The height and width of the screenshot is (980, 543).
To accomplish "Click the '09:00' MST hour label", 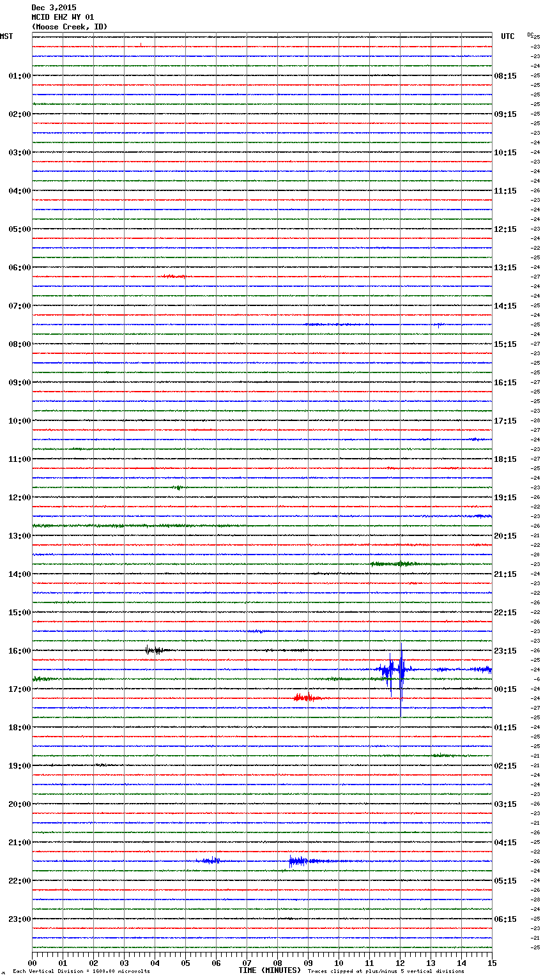I will click(x=20, y=383).
